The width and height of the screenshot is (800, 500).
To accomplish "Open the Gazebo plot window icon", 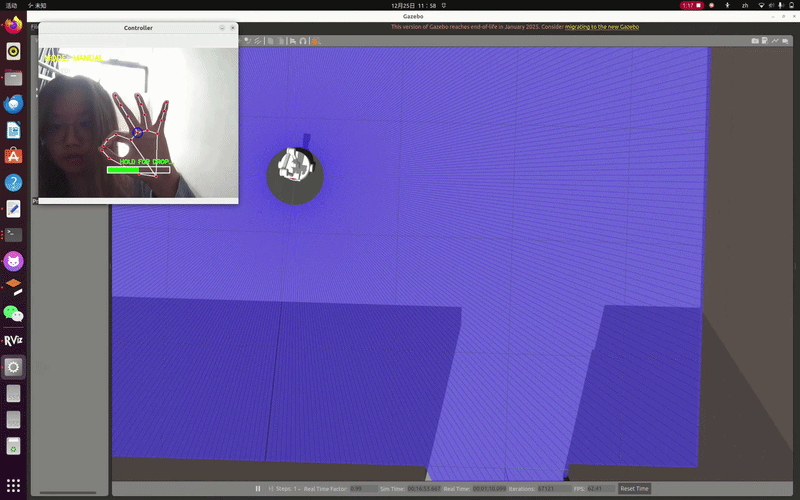I will point(775,41).
